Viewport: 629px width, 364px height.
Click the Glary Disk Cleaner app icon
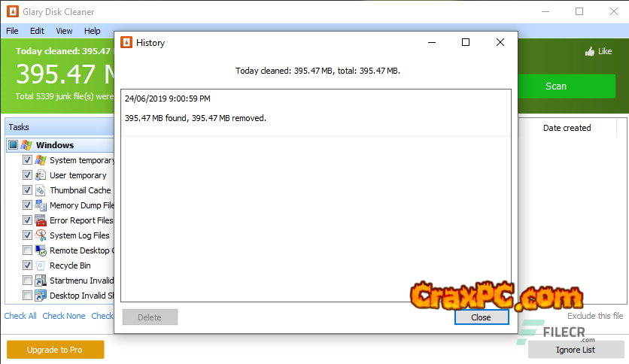click(x=13, y=11)
